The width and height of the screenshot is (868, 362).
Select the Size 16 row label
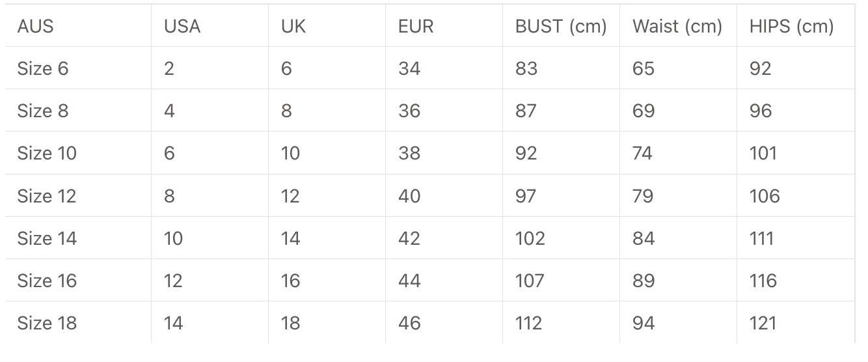47,281
